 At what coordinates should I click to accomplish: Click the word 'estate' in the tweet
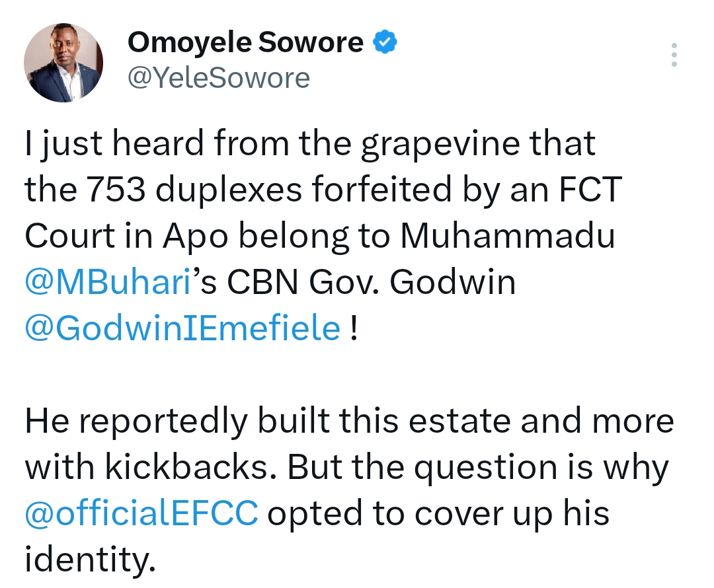coord(459,421)
